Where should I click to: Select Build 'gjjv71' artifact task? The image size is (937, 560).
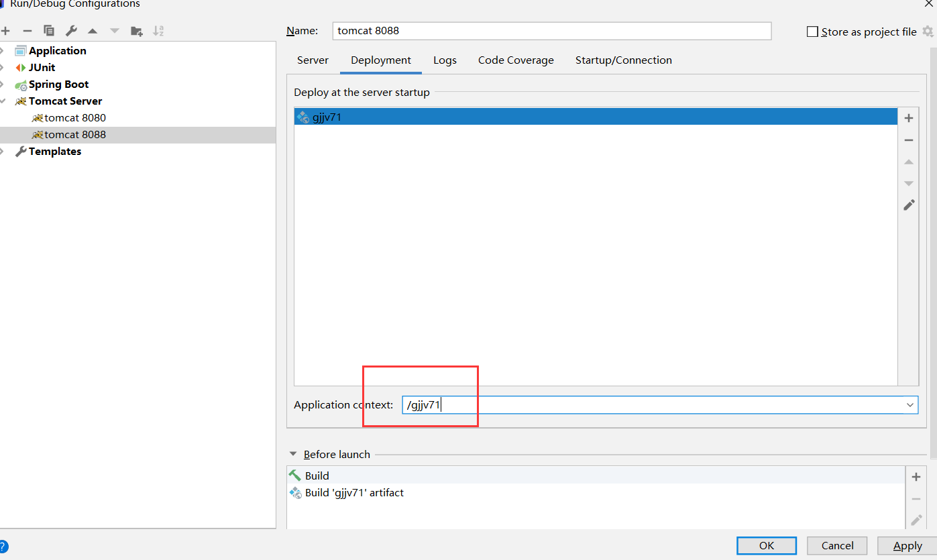click(596, 492)
